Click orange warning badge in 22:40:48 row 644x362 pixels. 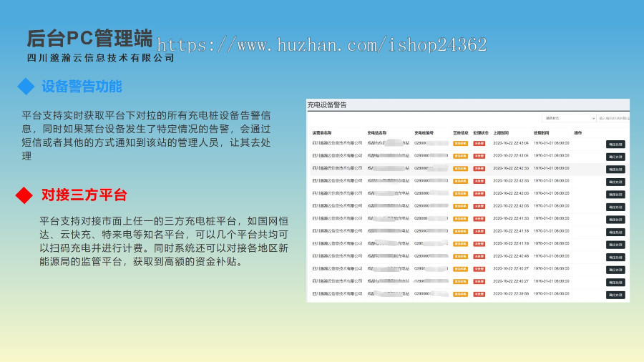460,257
